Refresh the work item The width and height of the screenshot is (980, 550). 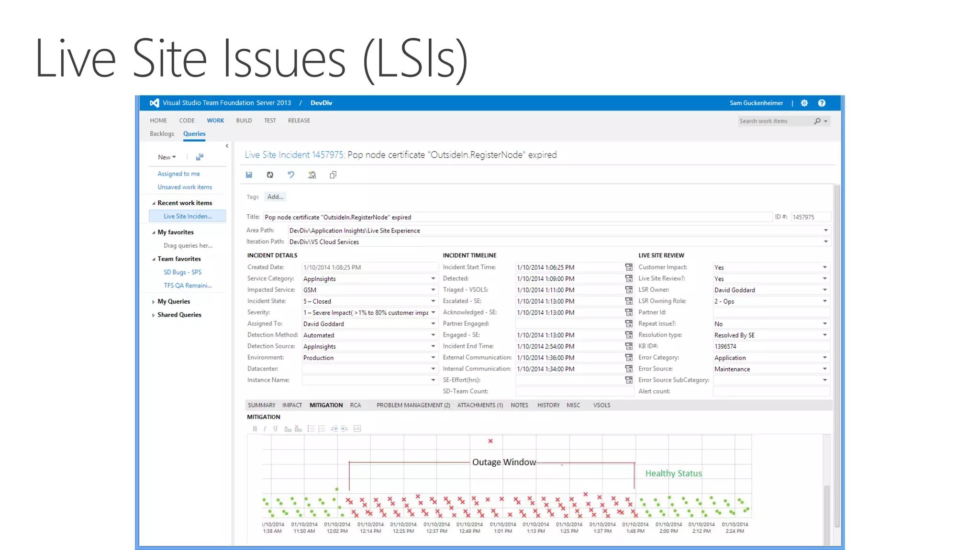(270, 175)
